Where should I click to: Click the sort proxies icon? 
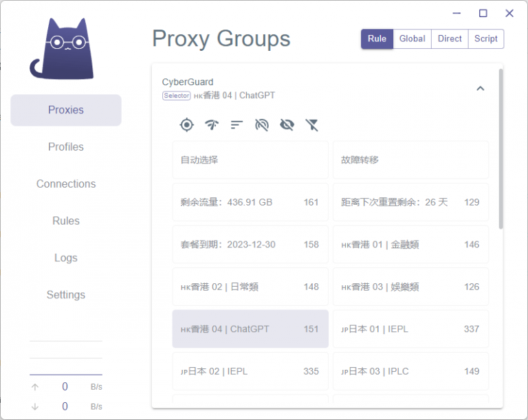236,124
